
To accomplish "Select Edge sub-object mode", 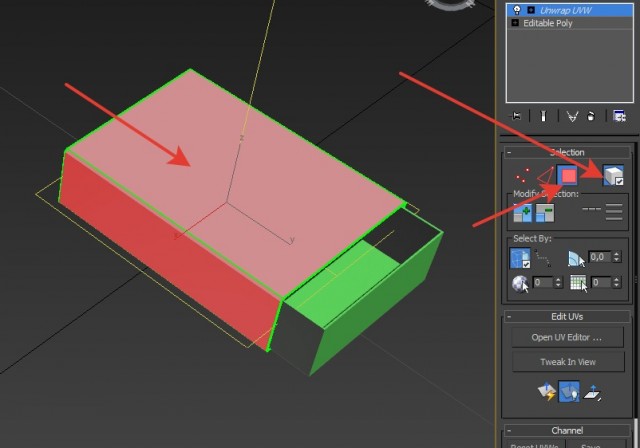I will click(545, 176).
